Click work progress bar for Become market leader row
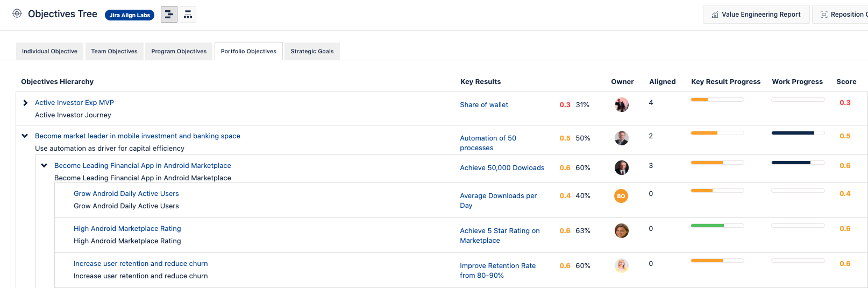Viewport: 868px width, 288px height. coord(798,133)
